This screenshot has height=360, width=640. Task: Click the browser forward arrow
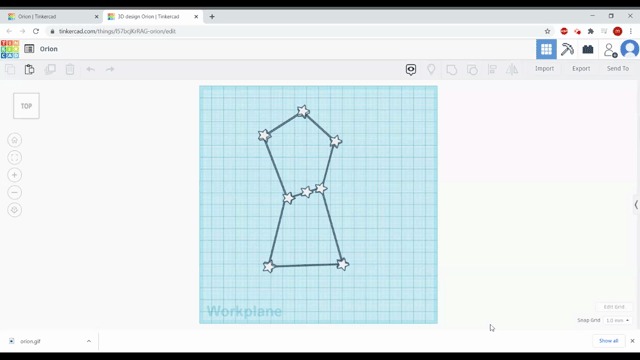[x=22, y=31]
